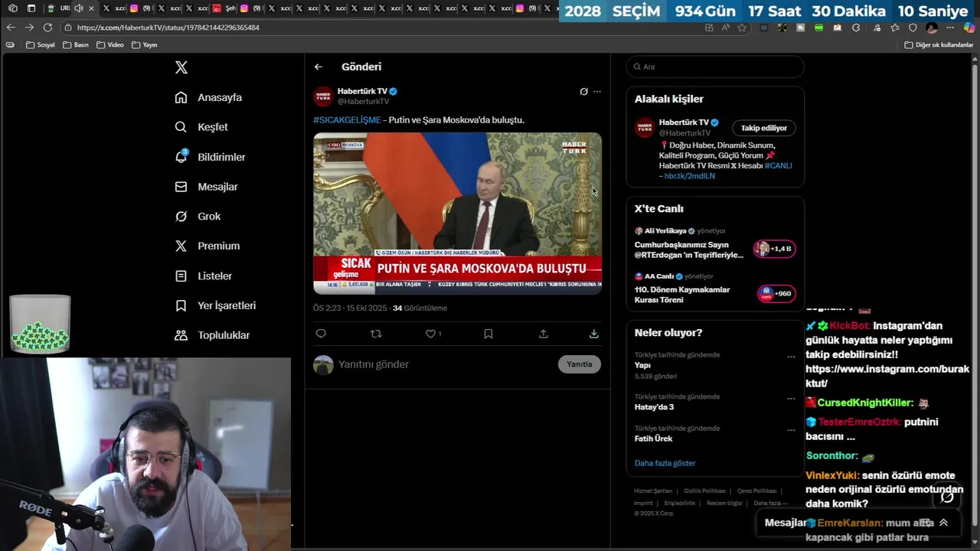The height and width of the screenshot is (551, 980).
Task: Open the Fatih Ürek trending topic
Action: pos(654,439)
